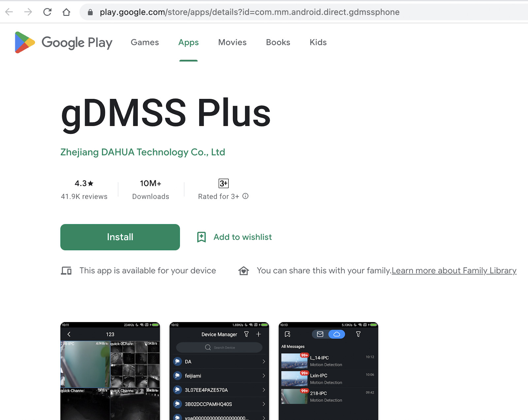
Task: Click the play.google.com address bar URL
Action: tap(249, 12)
